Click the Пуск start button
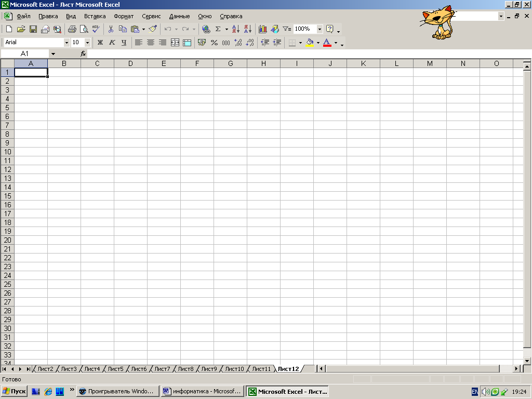Viewport: 532px width, 399px height. point(14,391)
